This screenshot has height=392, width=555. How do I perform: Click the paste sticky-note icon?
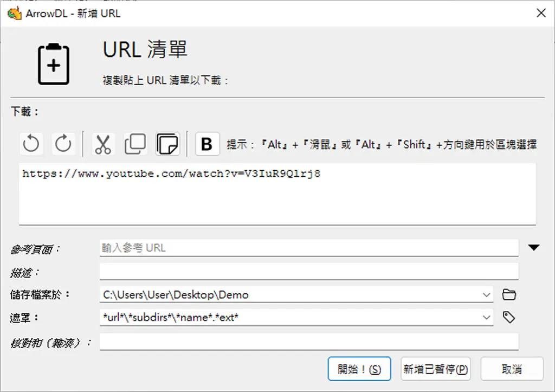click(168, 144)
